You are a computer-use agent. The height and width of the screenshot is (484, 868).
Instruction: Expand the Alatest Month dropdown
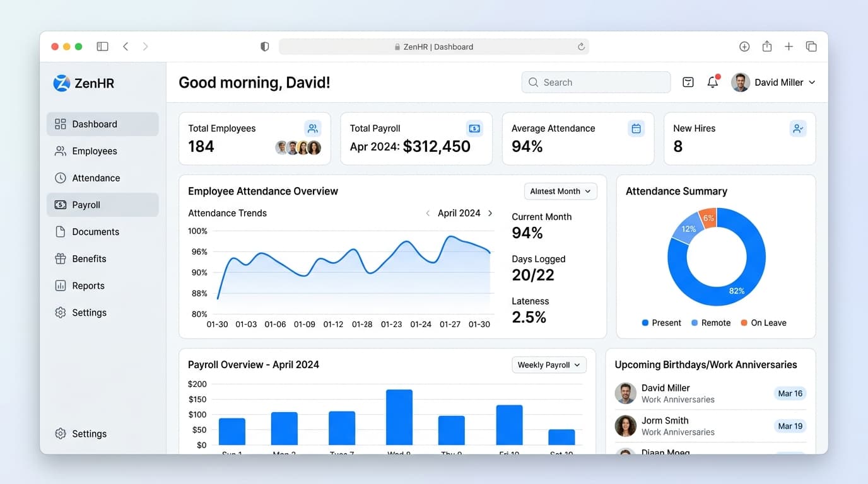[561, 192]
